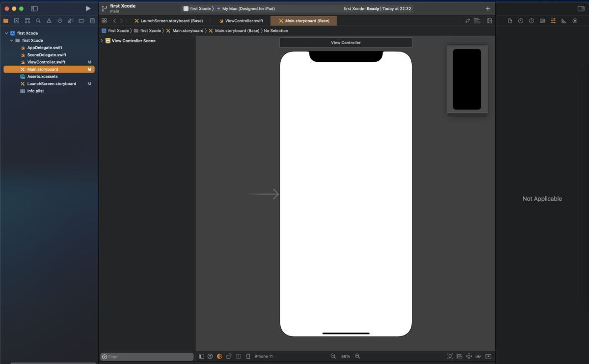The image size is (589, 364).
Task: Toggle the navigator sidebar visibility
Action: pos(34,8)
